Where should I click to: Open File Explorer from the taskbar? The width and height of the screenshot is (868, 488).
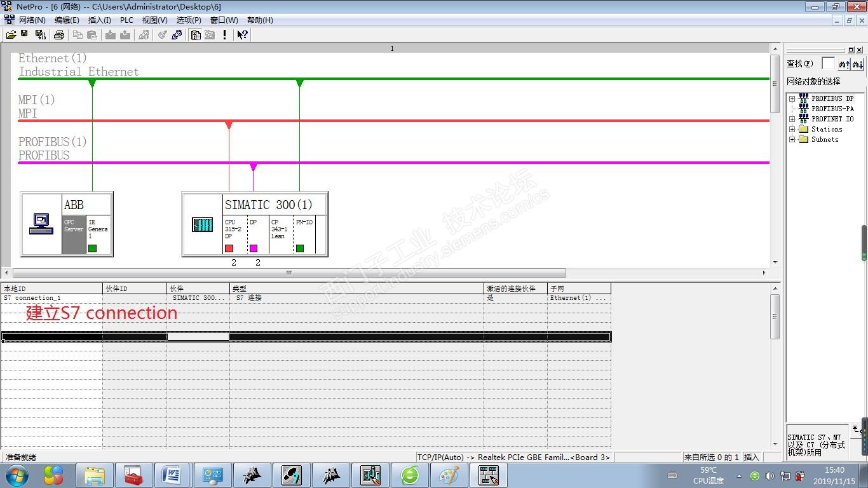pyautogui.click(x=94, y=475)
